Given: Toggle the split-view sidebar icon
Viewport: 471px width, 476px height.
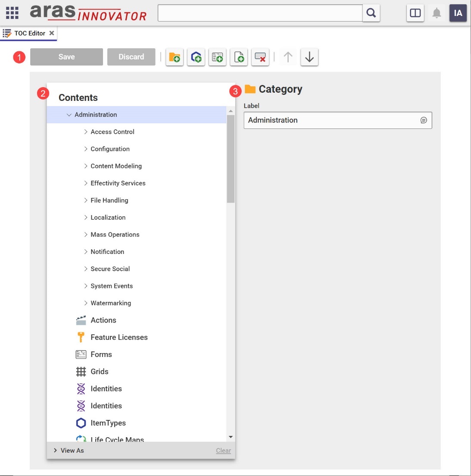Looking at the screenshot, I should pos(415,13).
